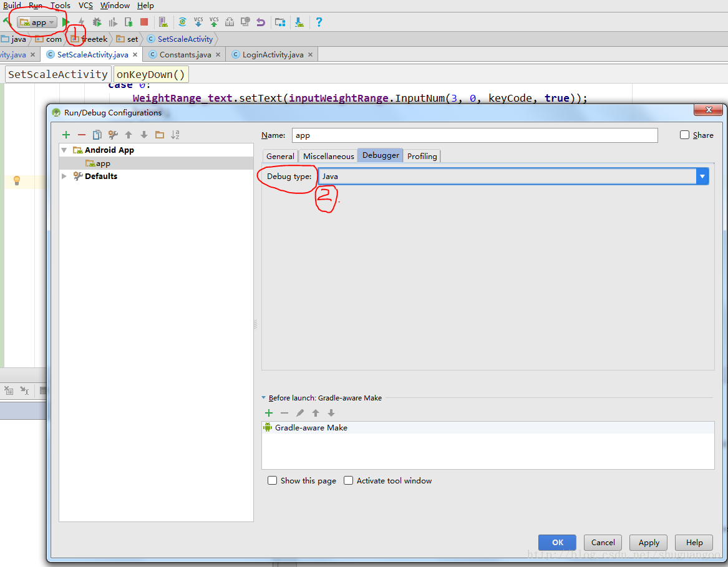Switch to LoginActivity.java editor tab
Screen dimensions: 728x567
tap(273, 54)
